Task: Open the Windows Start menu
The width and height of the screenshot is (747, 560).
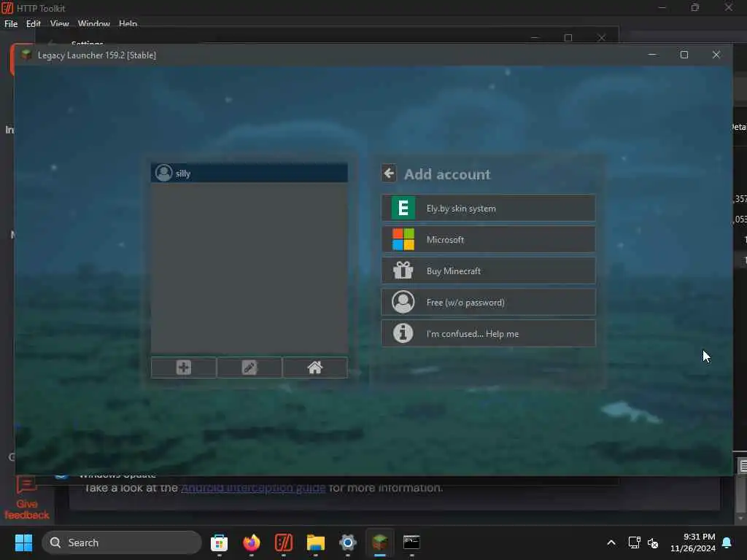Action: (23, 542)
